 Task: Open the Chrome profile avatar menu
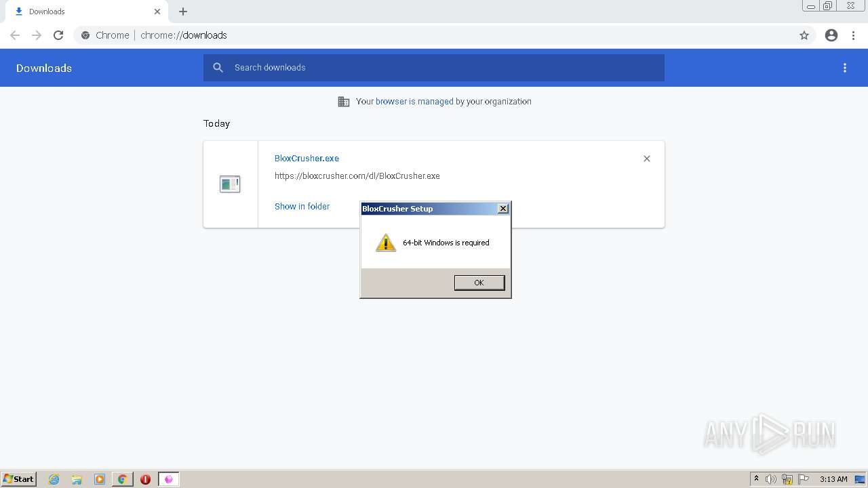tap(831, 35)
